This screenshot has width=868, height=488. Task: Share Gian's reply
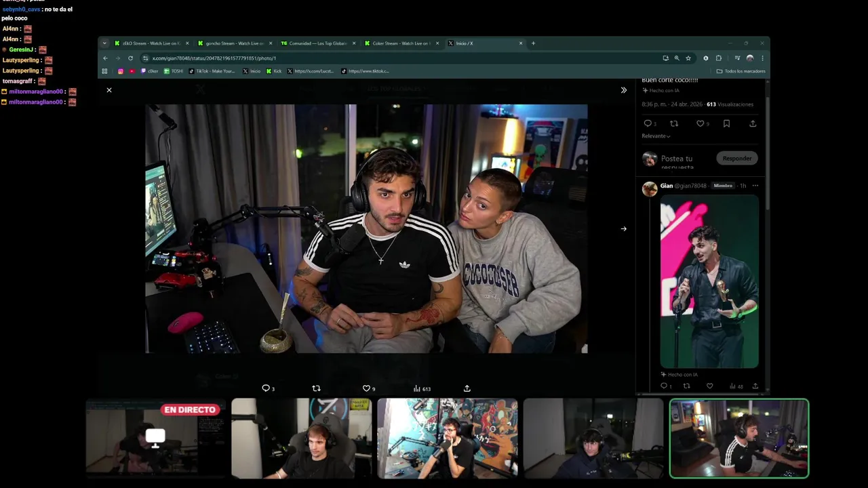(x=755, y=386)
